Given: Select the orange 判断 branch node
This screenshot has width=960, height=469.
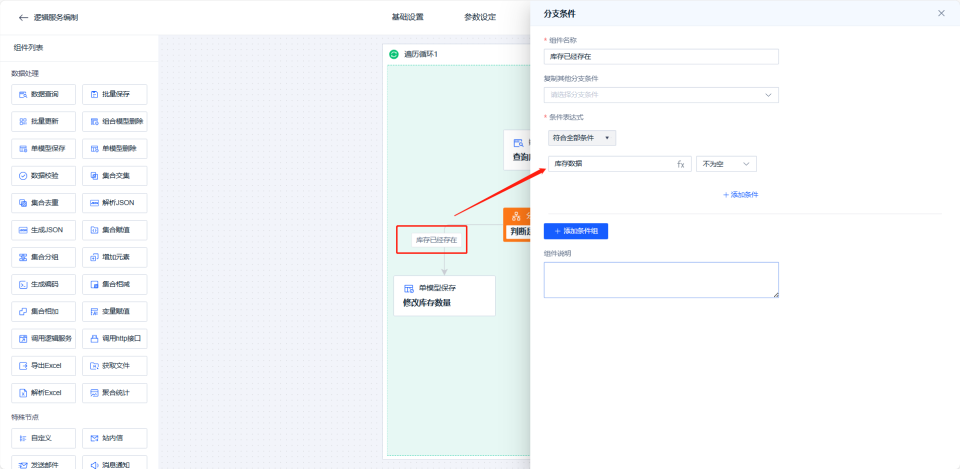Looking at the screenshot, I should [517, 225].
